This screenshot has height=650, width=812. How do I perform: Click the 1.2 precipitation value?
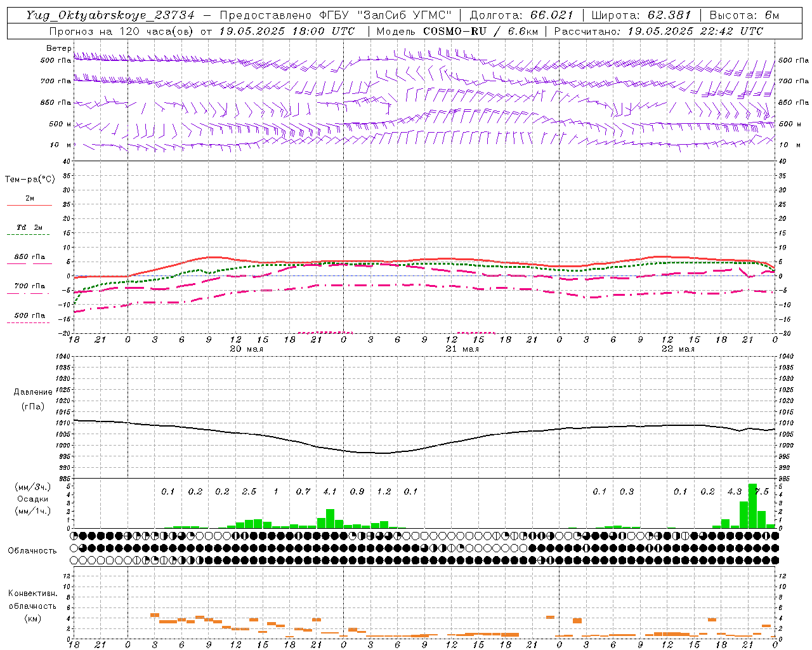(384, 492)
